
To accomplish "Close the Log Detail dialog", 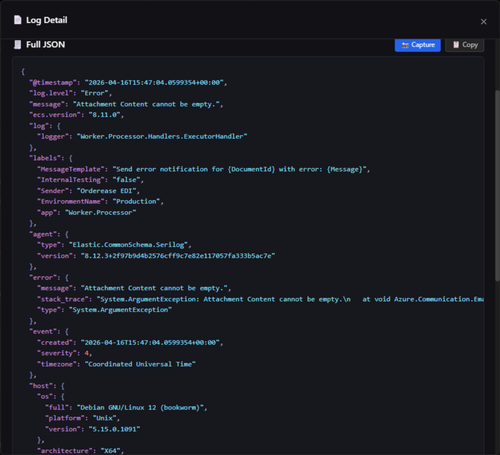I will coord(483,22).
